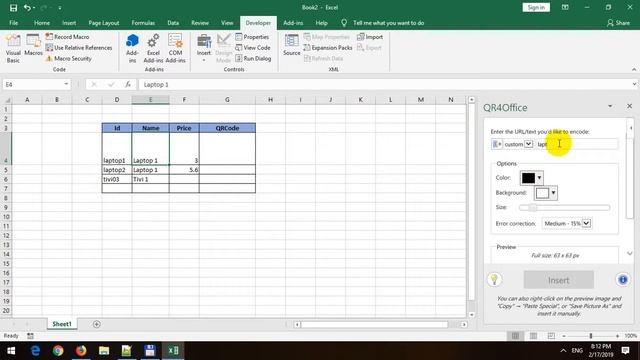Undo the last action
Viewport: 640px width, 360px height.
click(x=27, y=7)
